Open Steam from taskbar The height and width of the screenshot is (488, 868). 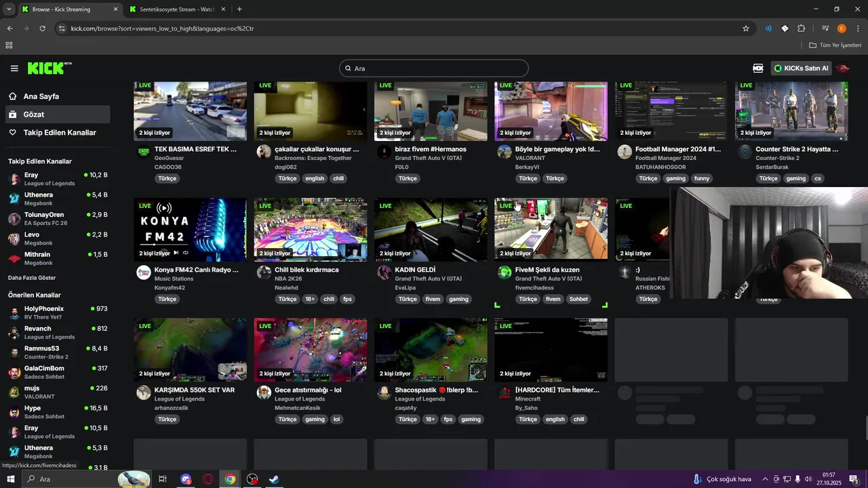click(274, 479)
